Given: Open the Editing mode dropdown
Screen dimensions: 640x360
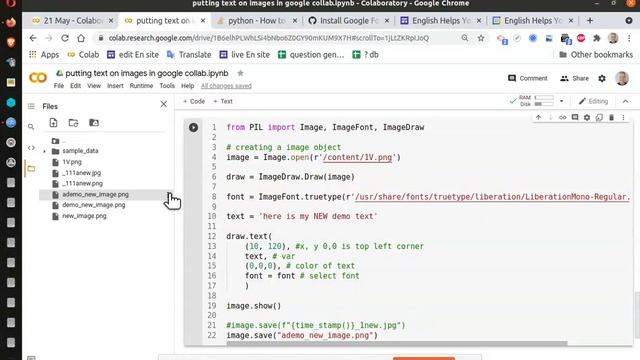Looking at the screenshot, I should 593,101.
